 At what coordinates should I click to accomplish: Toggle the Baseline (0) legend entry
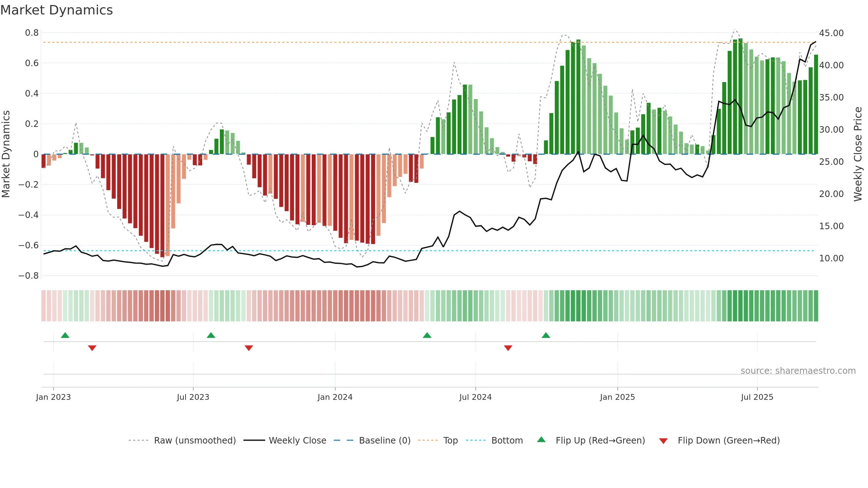372,440
